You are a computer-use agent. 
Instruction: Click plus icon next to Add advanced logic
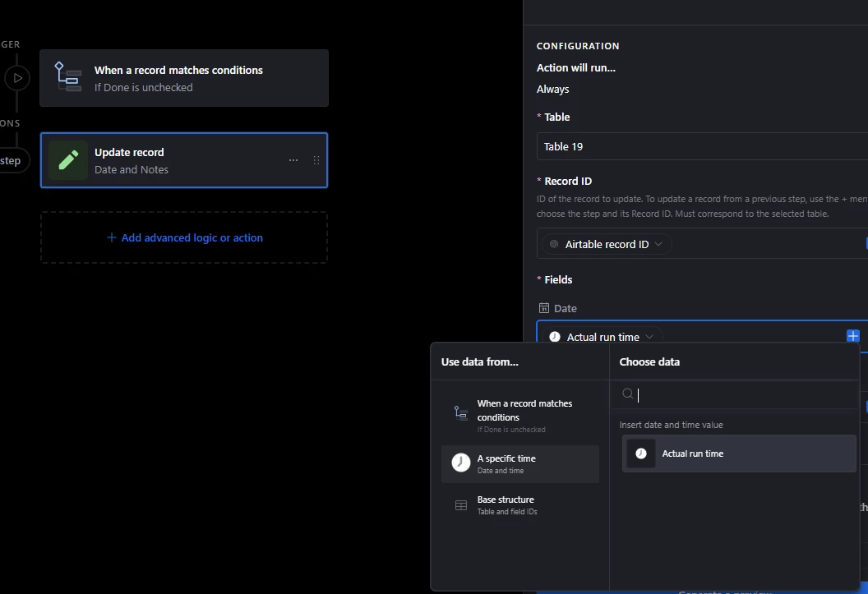click(x=111, y=237)
